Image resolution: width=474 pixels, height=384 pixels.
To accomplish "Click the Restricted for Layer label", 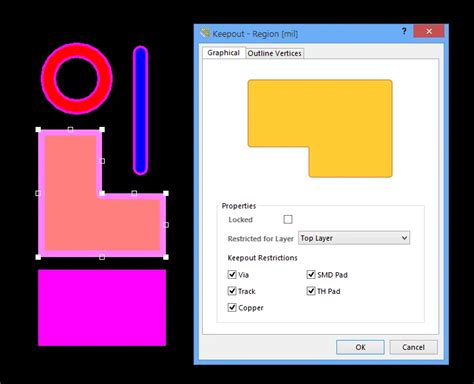I will point(261,239).
